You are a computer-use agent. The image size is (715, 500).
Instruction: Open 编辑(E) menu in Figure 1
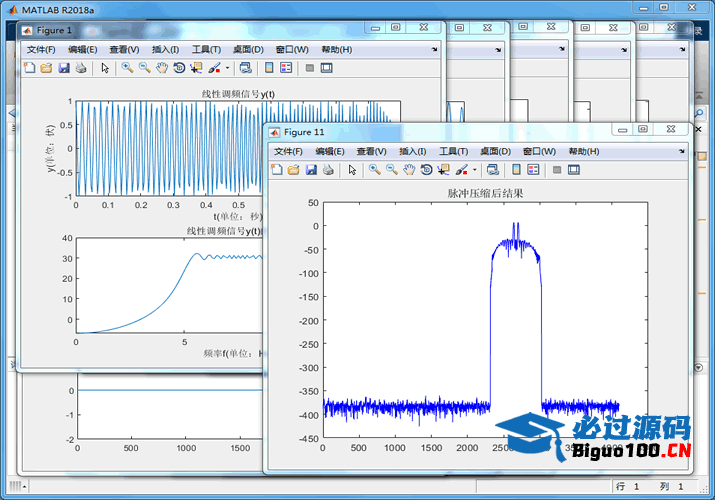coord(83,49)
